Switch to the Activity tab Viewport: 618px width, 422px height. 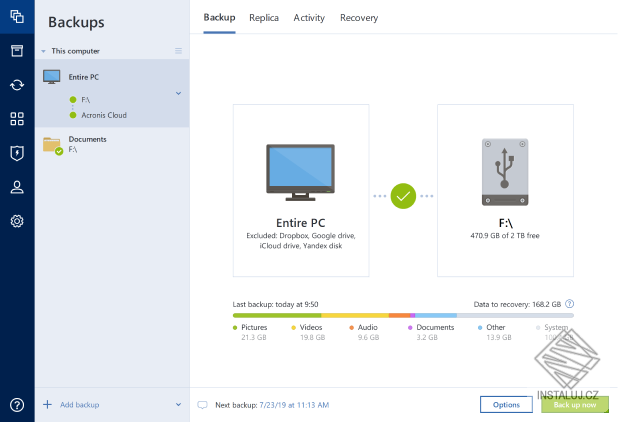[309, 18]
